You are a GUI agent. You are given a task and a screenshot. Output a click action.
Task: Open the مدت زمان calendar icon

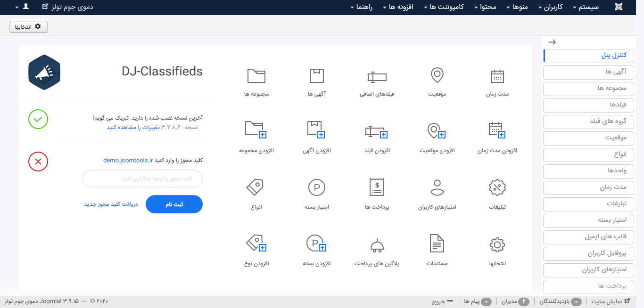point(497,76)
